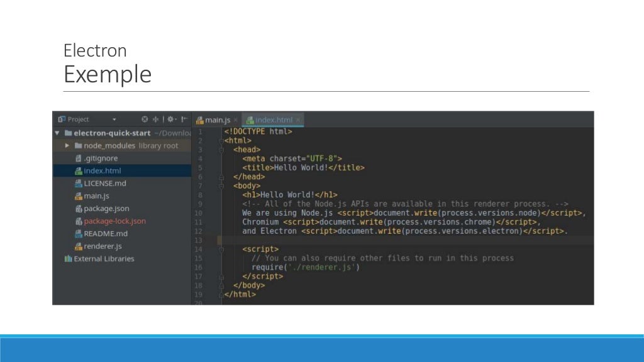Click line number 19 in the gutter
Screen dimensions: 644x362
[x=198, y=295]
